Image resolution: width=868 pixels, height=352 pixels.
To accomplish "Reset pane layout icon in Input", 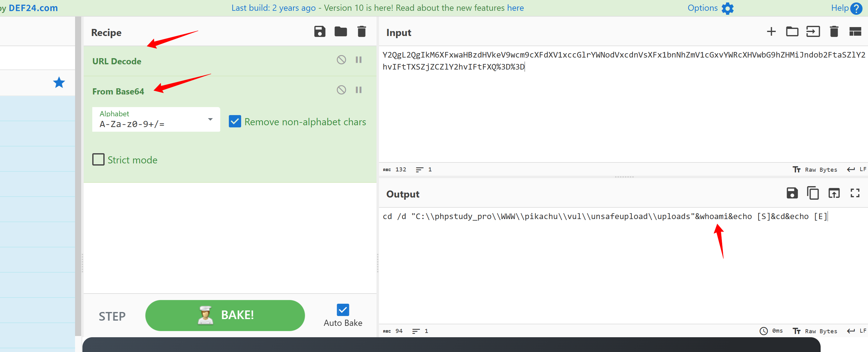I will (855, 32).
